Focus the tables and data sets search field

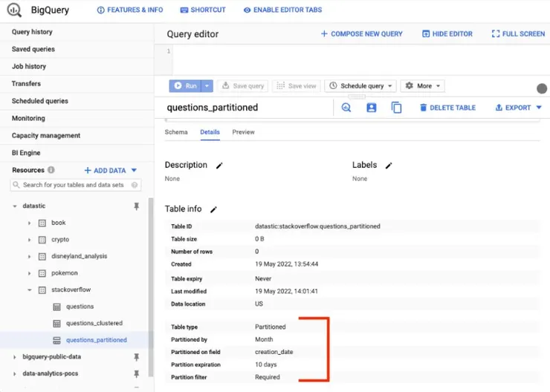pyautogui.click(x=76, y=185)
